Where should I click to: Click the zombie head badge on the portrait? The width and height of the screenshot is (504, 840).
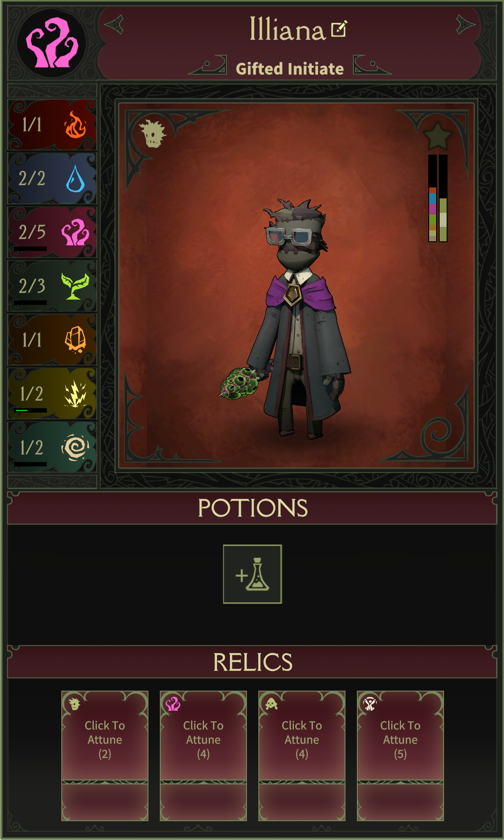tap(153, 134)
